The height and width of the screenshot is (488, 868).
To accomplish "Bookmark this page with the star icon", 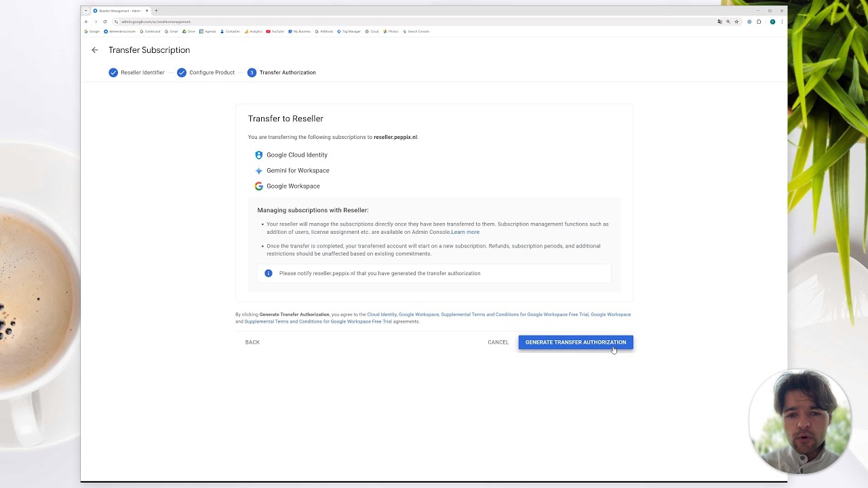I will [x=736, y=22].
